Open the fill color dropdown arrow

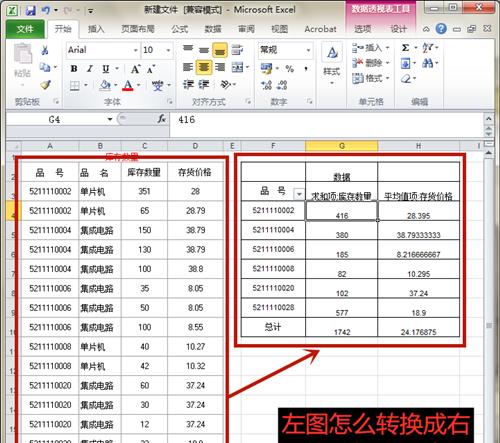click(x=116, y=85)
